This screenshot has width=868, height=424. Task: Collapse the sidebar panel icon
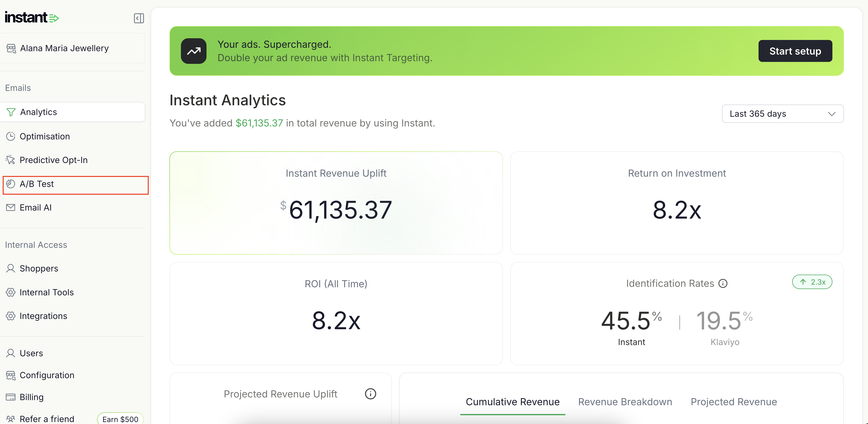[x=139, y=18]
